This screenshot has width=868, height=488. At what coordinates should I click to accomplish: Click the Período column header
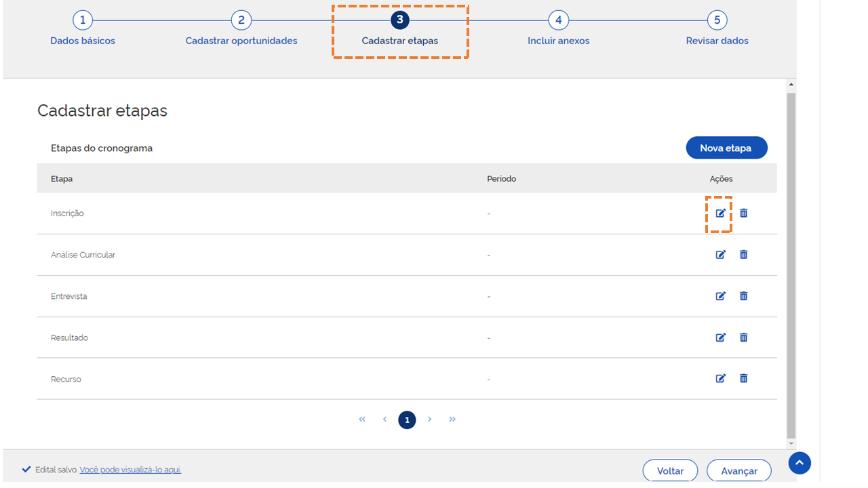click(x=501, y=179)
